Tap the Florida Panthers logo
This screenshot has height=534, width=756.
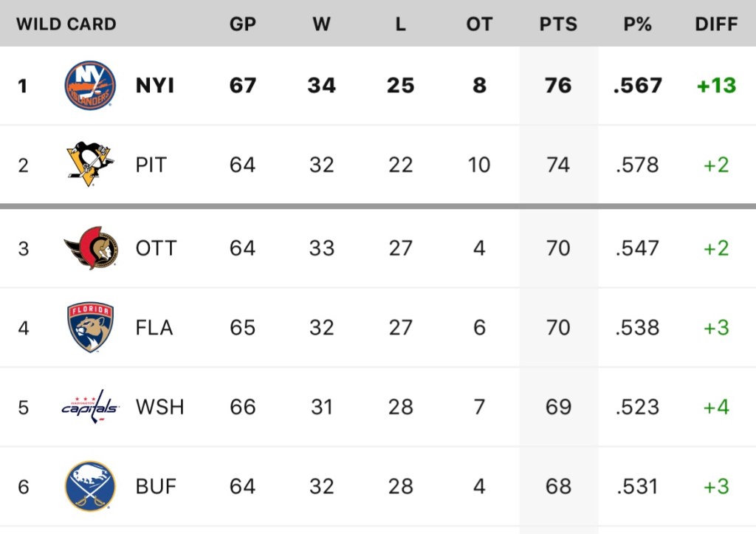(90, 327)
